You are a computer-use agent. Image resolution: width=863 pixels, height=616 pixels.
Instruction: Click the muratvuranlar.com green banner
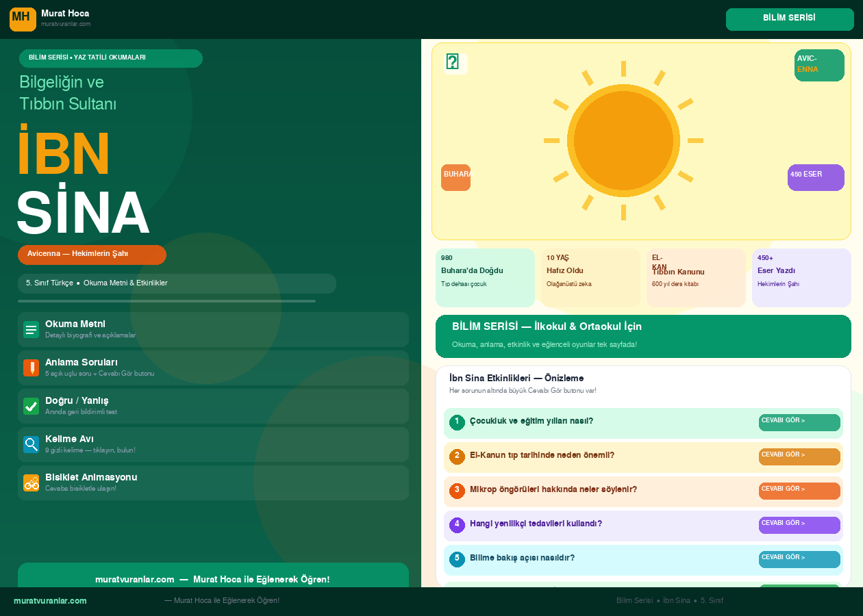coord(213,576)
